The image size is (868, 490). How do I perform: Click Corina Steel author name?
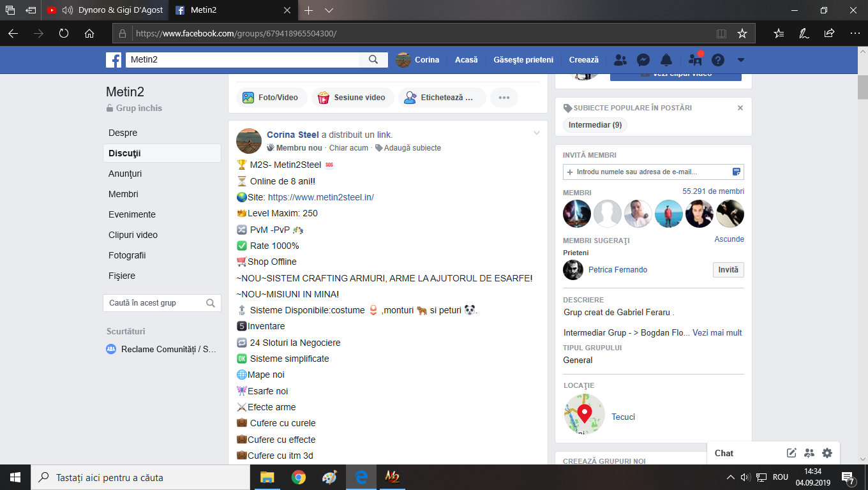(293, 135)
